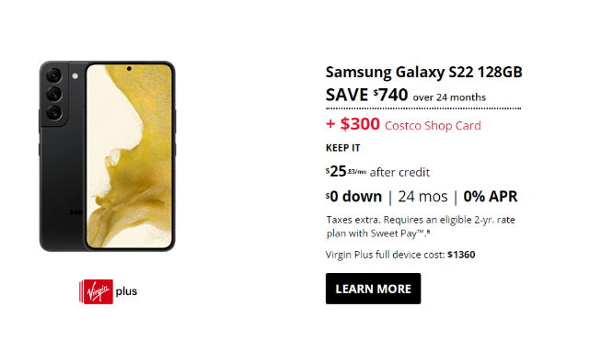Click the Virgin red logo icon
Screen dimensions: 590x364
tap(96, 291)
